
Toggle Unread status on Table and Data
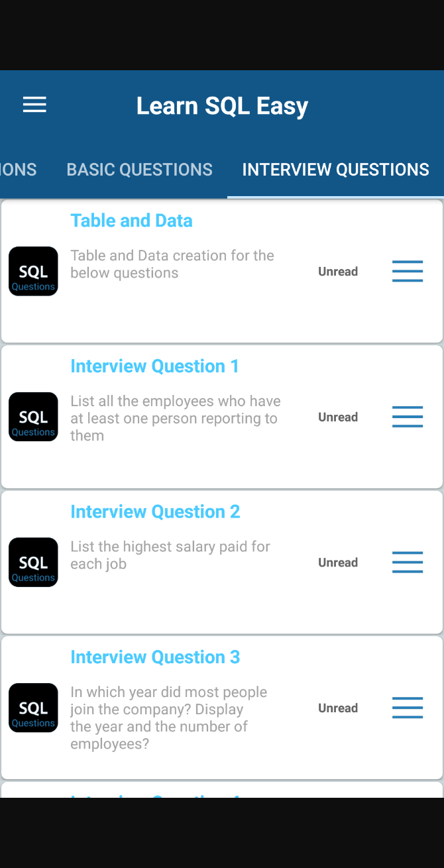tap(338, 272)
